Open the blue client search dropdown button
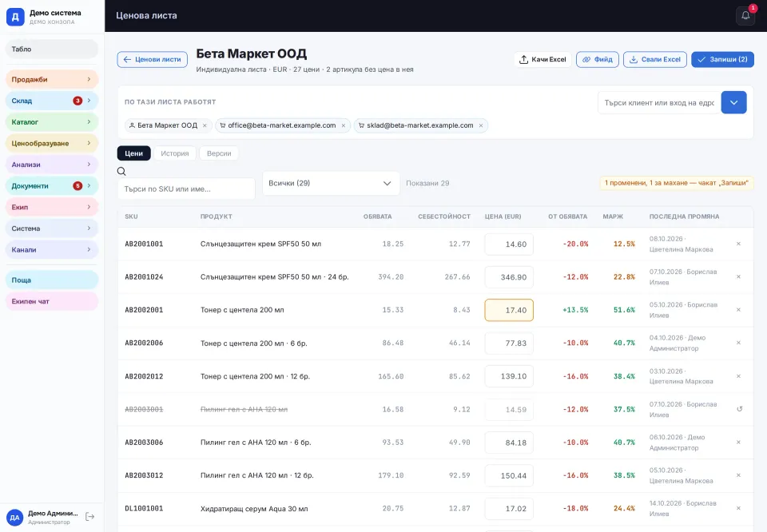Viewport: 767px width, 532px height. coord(733,103)
